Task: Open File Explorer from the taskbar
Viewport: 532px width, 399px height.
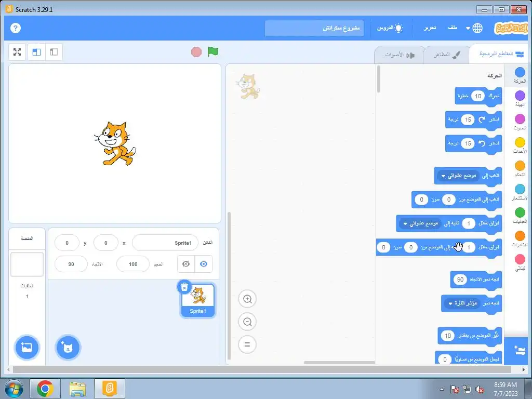Action: pos(77,389)
